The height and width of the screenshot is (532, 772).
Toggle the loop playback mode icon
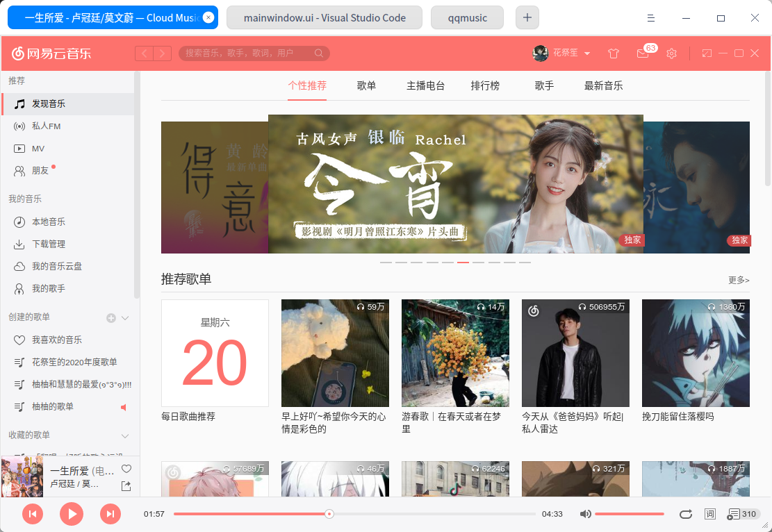coord(685,514)
